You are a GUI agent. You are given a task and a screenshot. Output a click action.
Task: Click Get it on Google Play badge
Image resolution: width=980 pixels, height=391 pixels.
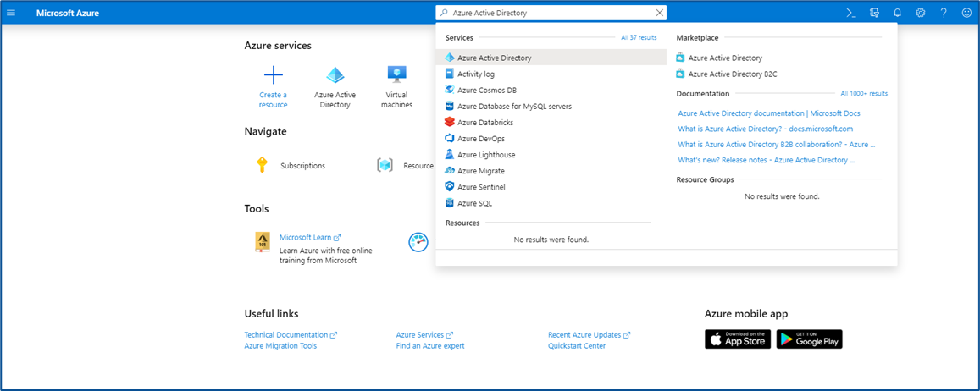810,339
